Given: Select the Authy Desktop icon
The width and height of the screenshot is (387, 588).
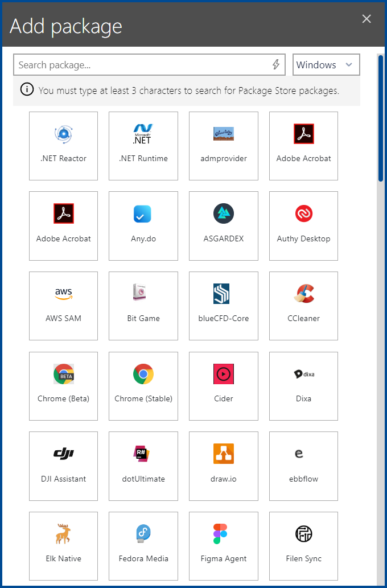Looking at the screenshot, I should click(304, 214).
